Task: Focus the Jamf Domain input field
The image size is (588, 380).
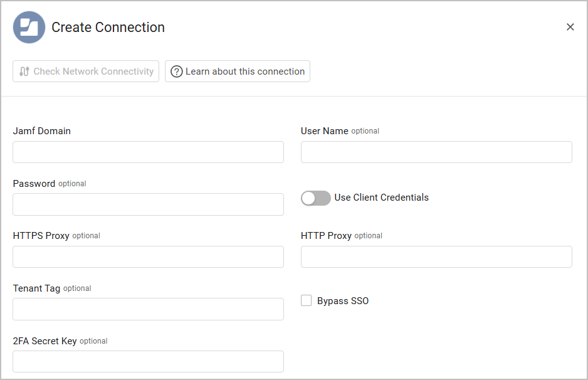Action: point(148,152)
